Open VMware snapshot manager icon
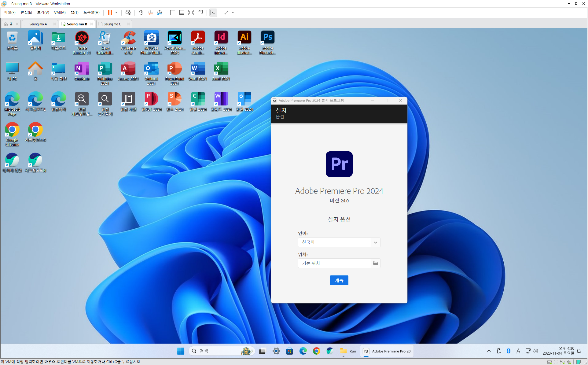 coord(160,13)
